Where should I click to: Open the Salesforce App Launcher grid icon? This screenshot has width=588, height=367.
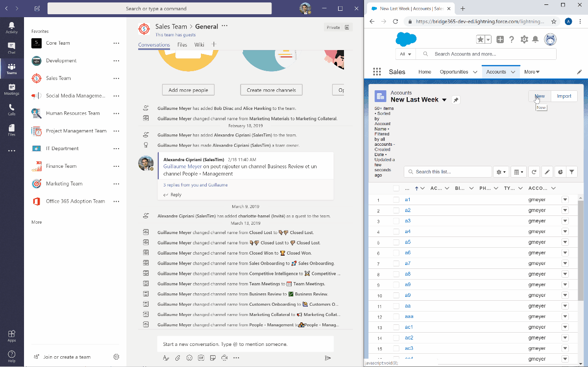377,72
